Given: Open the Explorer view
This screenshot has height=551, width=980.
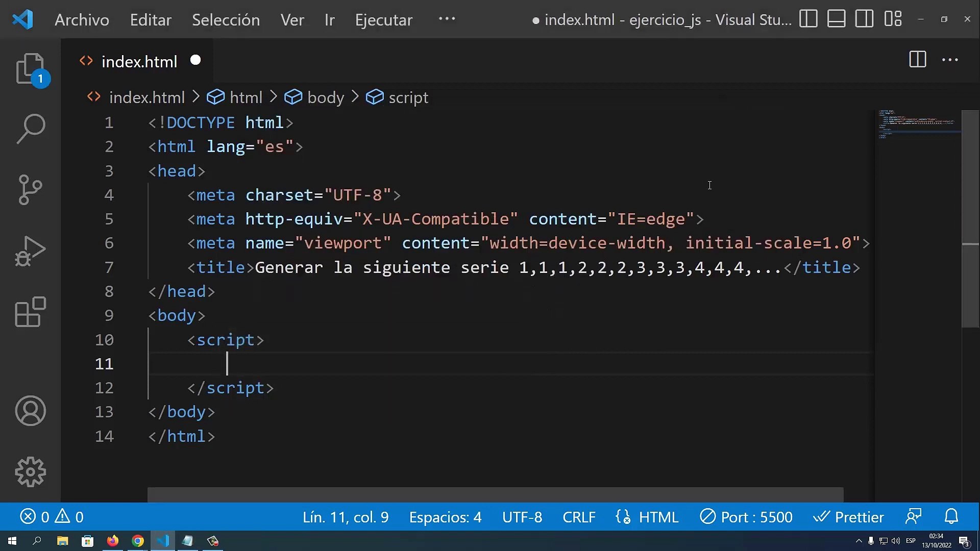Looking at the screenshot, I should coord(30,69).
